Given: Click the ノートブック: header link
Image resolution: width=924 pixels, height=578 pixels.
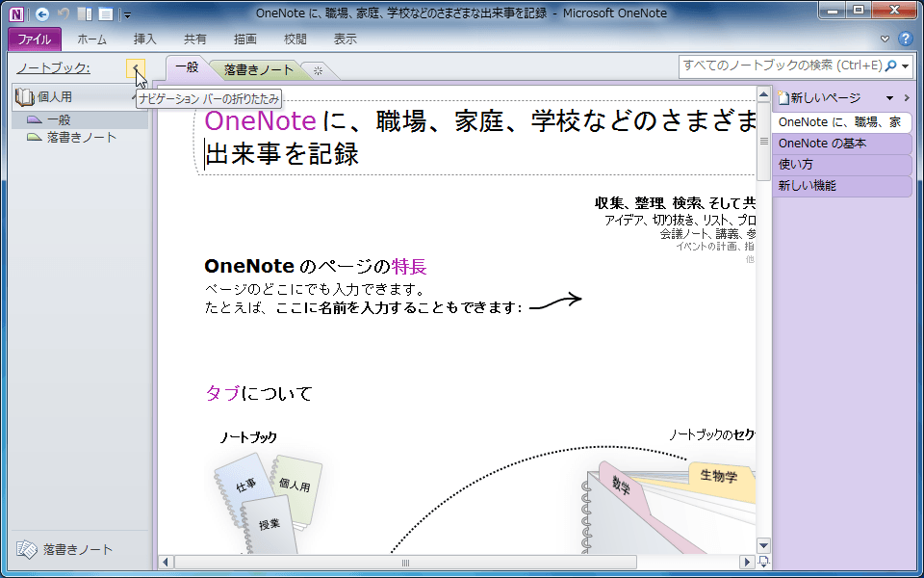Looking at the screenshot, I should pos(53,68).
